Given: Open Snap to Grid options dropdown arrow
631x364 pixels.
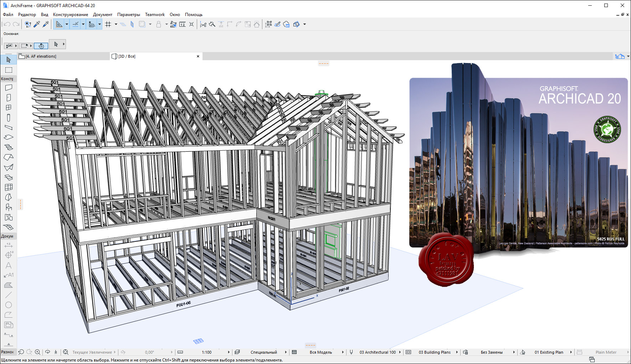Looking at the screenshot, I should click(99, 24).
